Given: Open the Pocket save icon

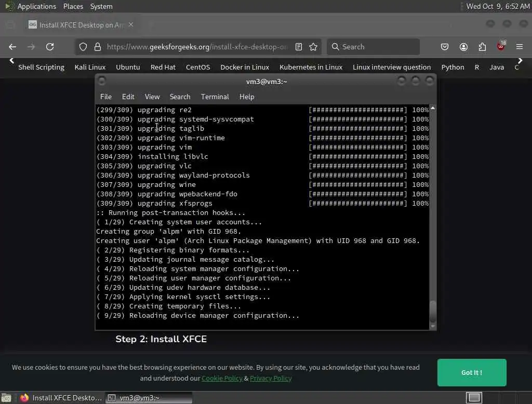Looking at the screenshot, I should pyautogui.click(x=445, y=47).
